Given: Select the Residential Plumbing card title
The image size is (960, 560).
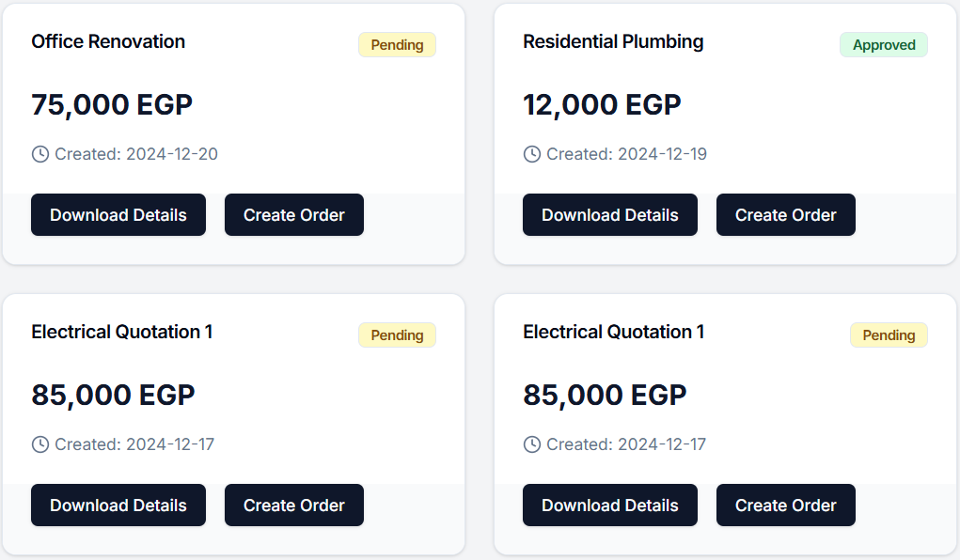Looking at the screenshot, I should pos(613,41).
